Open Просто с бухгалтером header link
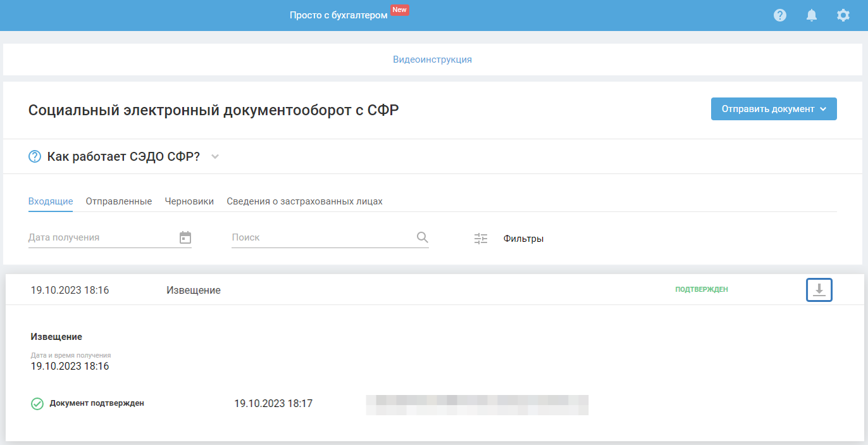The width and height of the screenshot is (868, 445). click(338, 15)
